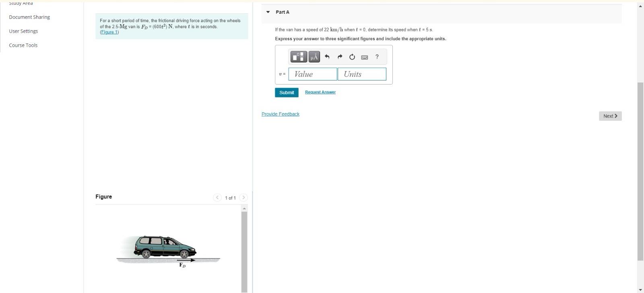
Task: Show keyboard shortcuts icon
Action: [x=365, y=57]
